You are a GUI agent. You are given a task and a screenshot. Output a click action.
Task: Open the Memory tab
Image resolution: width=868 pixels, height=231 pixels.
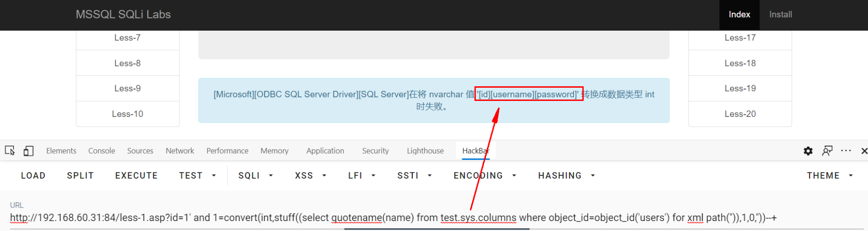coord(274,151)
